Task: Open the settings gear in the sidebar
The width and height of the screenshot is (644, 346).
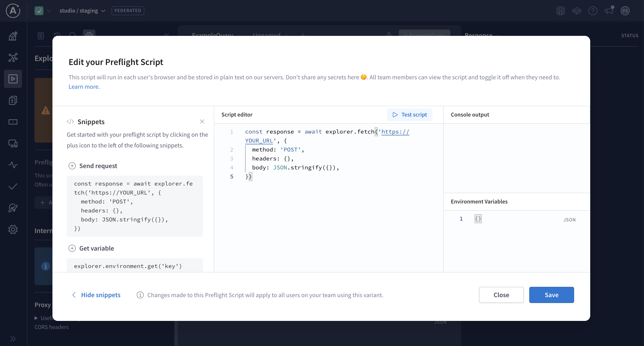Action: tap(13, 229)
